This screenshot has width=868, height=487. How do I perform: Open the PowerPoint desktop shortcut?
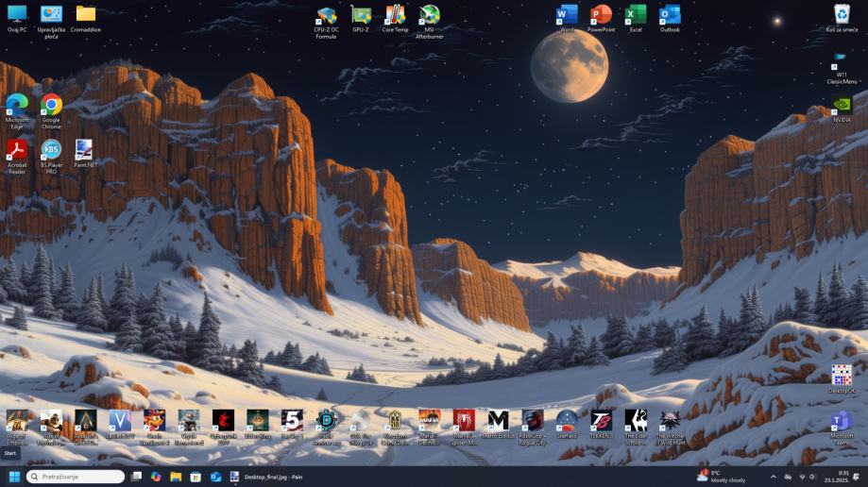pos(602,19)
